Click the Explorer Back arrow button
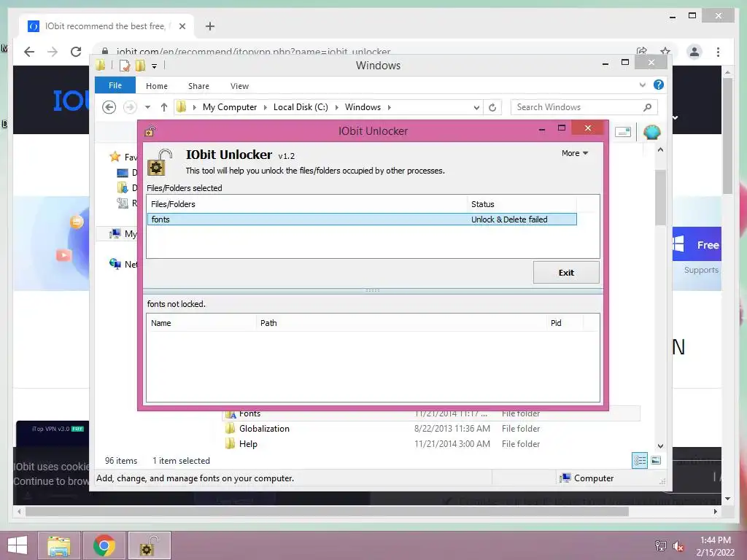Viewport: 747px width, 560px height. coord(109,107)
